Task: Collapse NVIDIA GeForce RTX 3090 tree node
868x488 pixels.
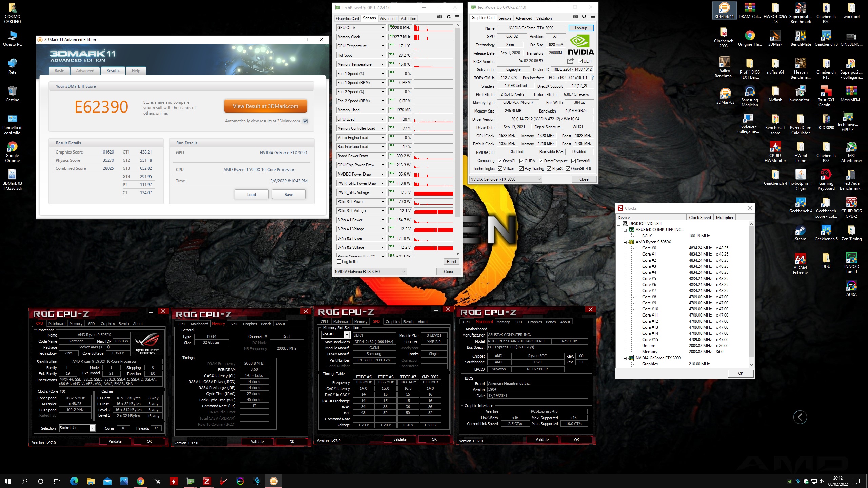Action: (625, 358)
